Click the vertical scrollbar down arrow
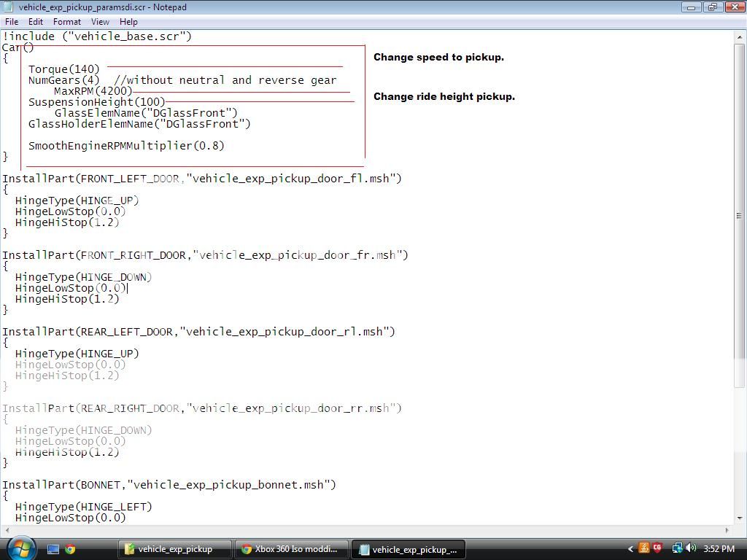 (740, 518)
